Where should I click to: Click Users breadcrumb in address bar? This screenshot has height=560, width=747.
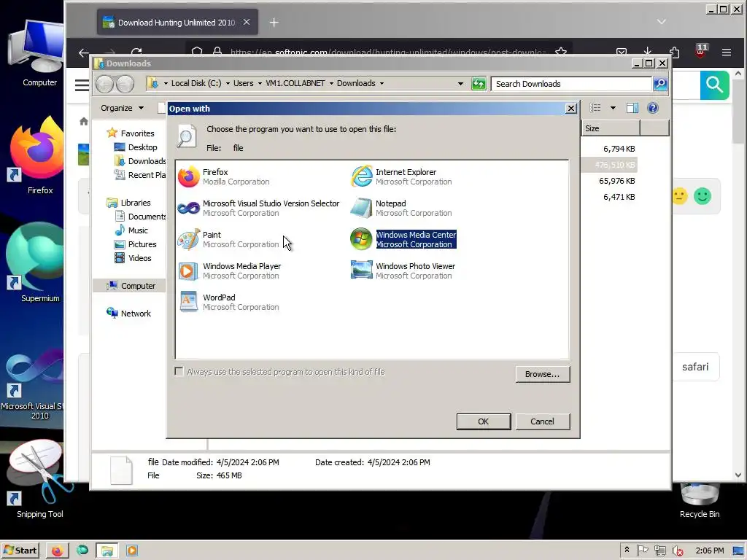(x=244, y=83)
